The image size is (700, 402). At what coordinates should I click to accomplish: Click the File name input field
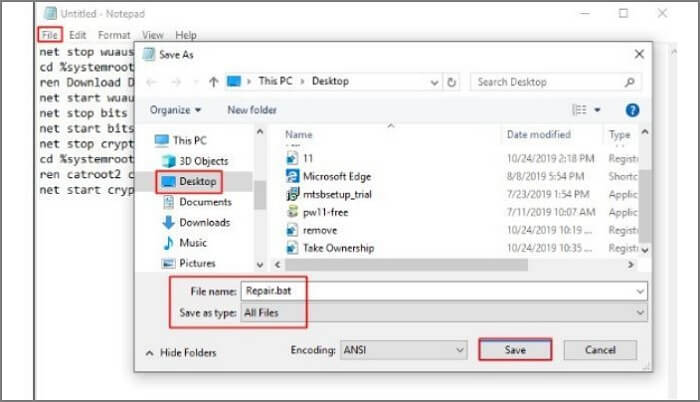[444, 291]
